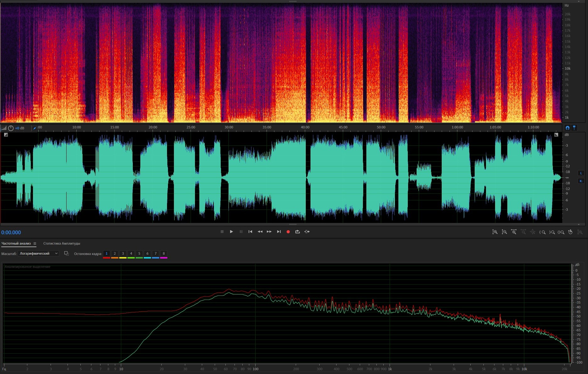Click the Zoom Out Amplitude icon
The height and width of the screenshot is (374, 588).
(504, 232)
